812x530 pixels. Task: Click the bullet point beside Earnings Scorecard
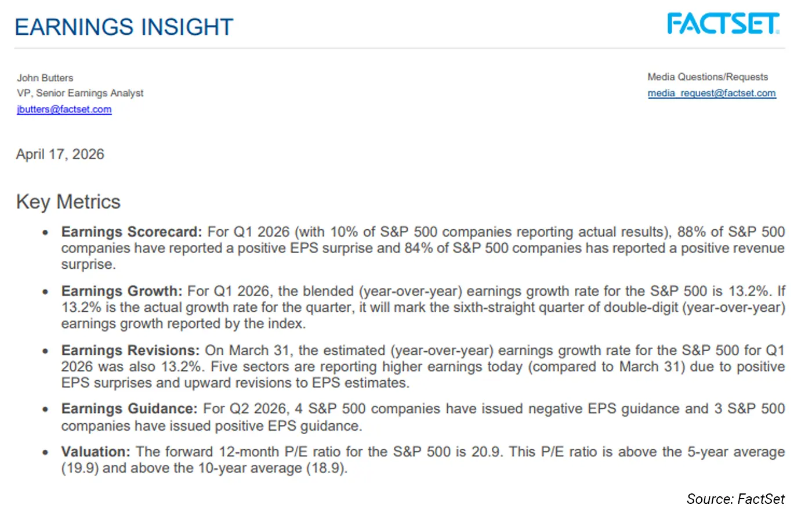(45, 233)
